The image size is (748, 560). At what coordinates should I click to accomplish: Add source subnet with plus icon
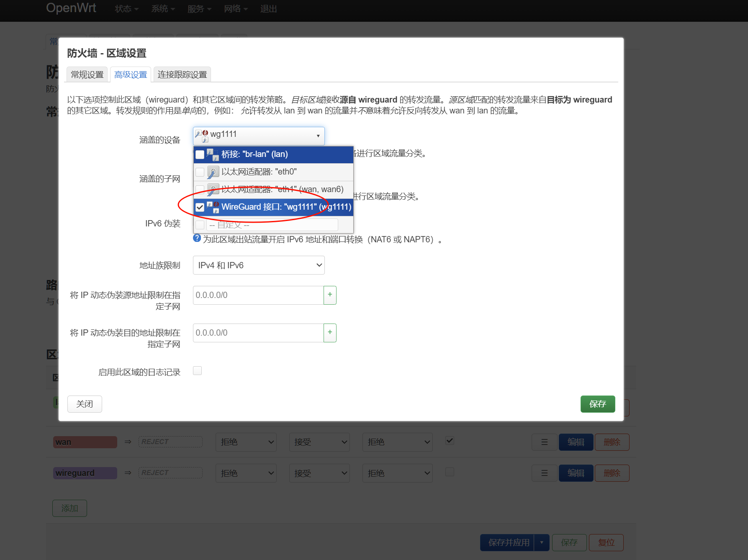pos(330,295)
